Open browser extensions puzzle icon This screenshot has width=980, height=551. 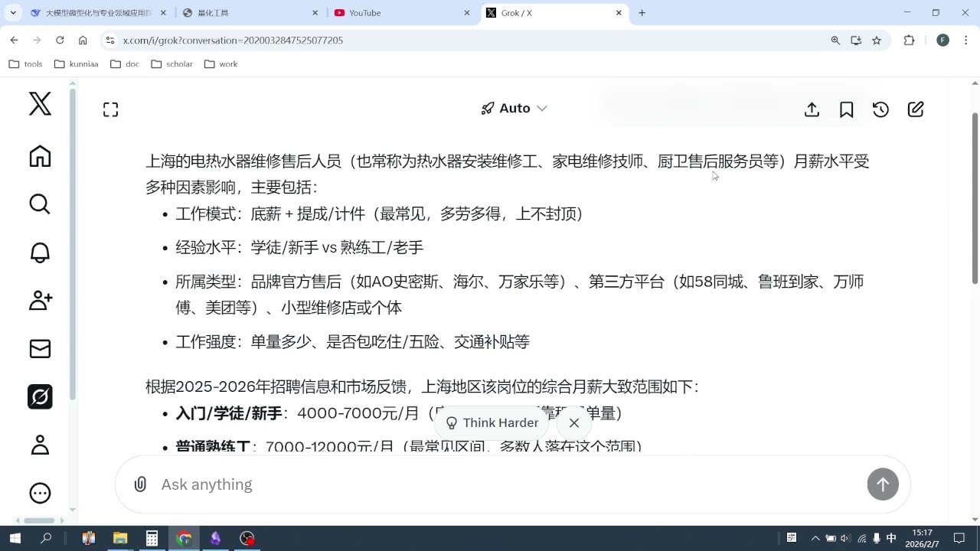tap(910, 41)
